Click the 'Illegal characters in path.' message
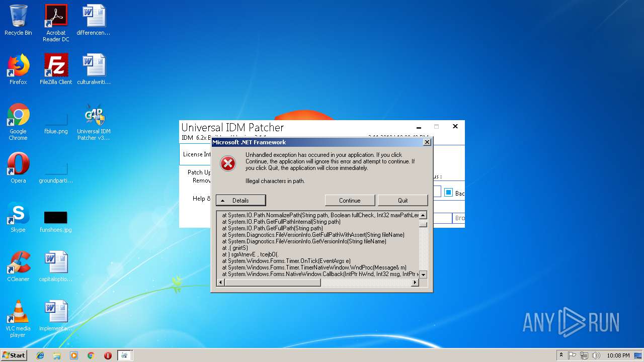 point(275,181)
